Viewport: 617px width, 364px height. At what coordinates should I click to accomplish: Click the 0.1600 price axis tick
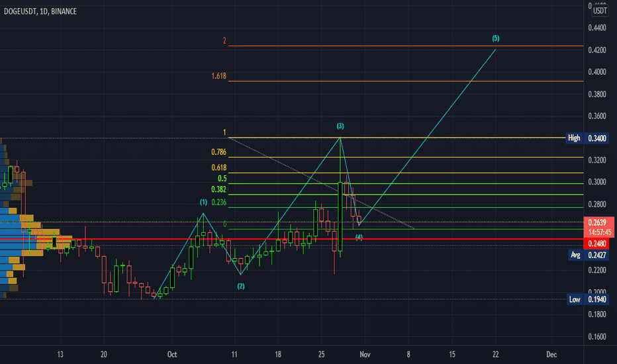pyautogui.click(x=597, y=336)
